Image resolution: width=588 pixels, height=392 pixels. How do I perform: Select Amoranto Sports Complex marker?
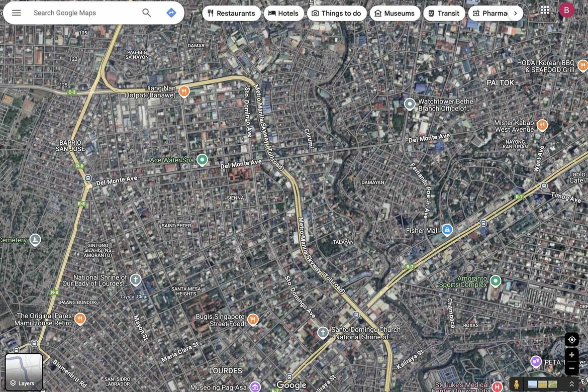pos(496,281)
